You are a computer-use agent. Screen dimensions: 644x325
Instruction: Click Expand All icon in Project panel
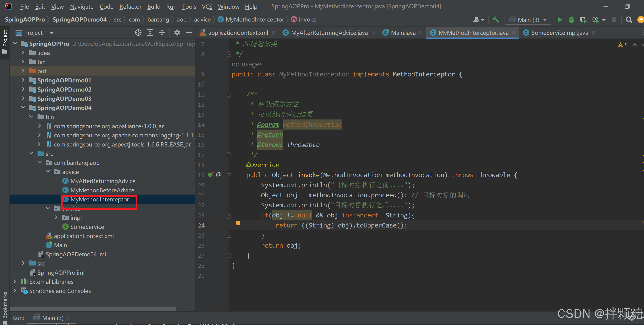click(x=150, y=33)
